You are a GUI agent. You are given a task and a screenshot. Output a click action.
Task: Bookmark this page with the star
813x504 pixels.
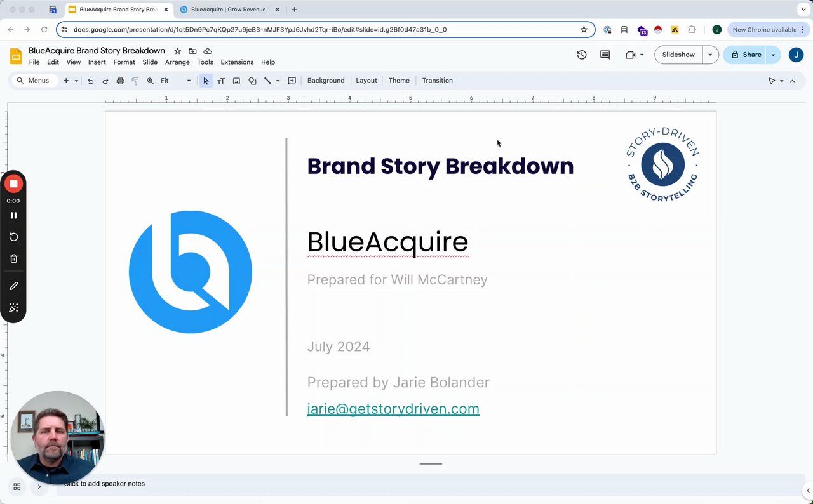pos(584,29)
